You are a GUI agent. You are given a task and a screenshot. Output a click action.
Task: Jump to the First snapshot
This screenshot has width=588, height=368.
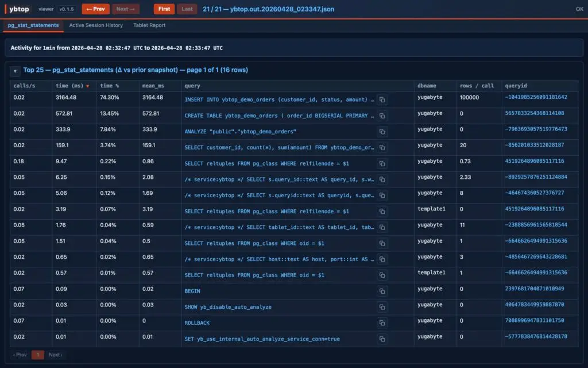pos(164,9)
